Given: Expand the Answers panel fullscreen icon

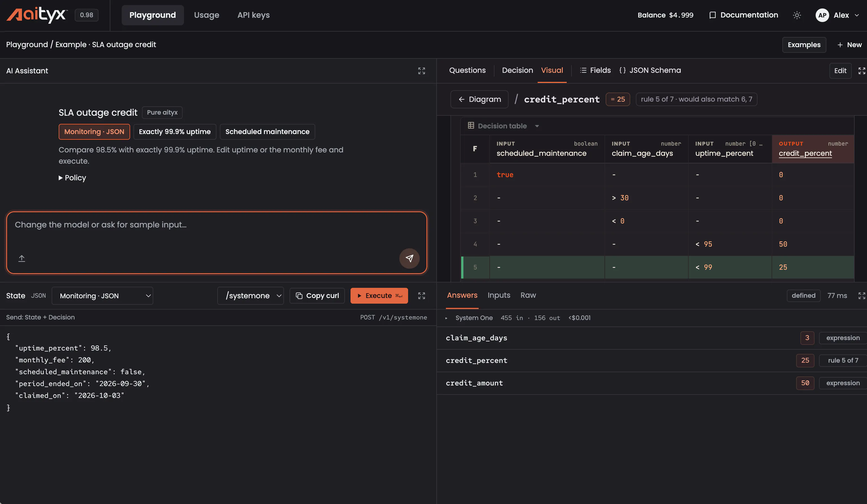Looking at the screenshot, I should pyautogui.click(x=861, y=296).
